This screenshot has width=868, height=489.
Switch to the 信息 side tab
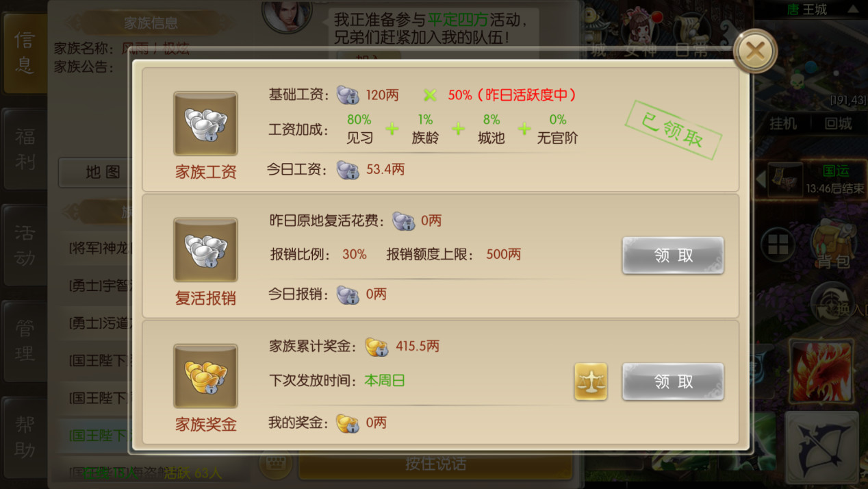click(x=25, y=53)
